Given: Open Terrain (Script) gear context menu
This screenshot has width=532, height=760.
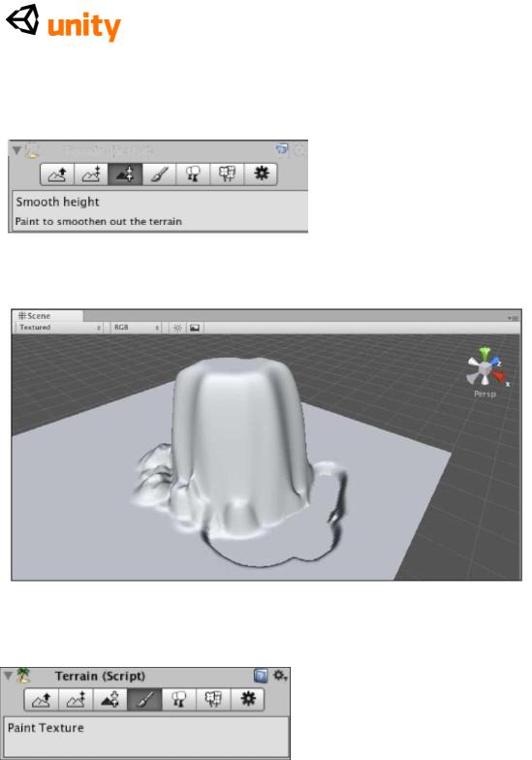Looking at the screenshot, I should [x=280, y=675].
